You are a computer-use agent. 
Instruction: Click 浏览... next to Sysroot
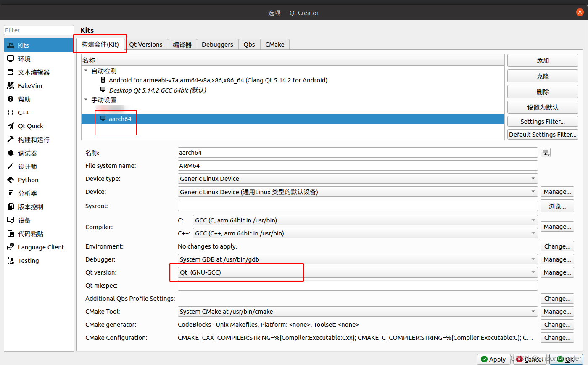[x=557, y=206]
